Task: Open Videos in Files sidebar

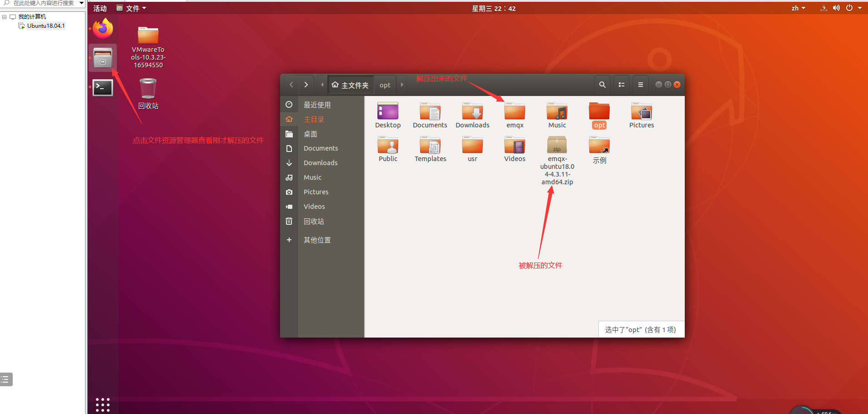Action: (322, 207)
